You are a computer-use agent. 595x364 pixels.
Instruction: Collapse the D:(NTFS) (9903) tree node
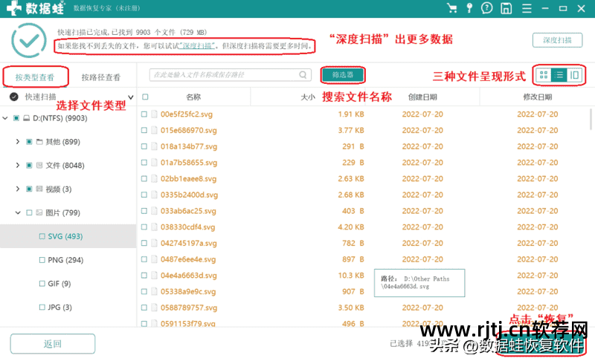[x=5, y=118]
